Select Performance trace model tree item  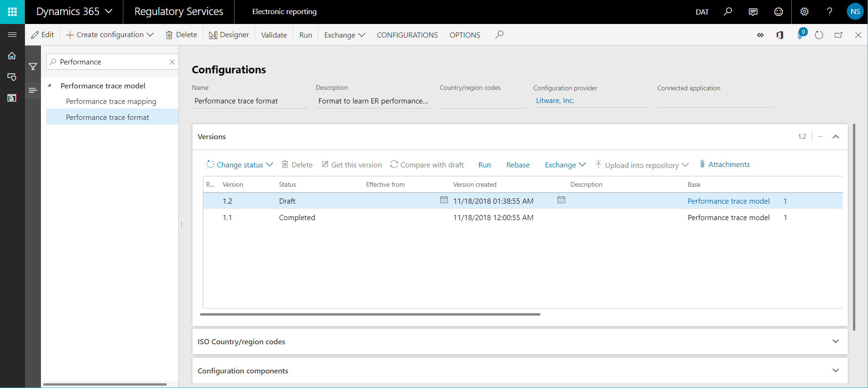click(x=103, y=86)
